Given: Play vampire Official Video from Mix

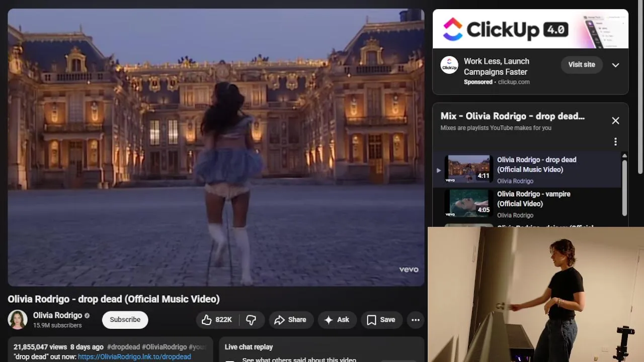Looking at the screenshot, I should pos(527,204).
